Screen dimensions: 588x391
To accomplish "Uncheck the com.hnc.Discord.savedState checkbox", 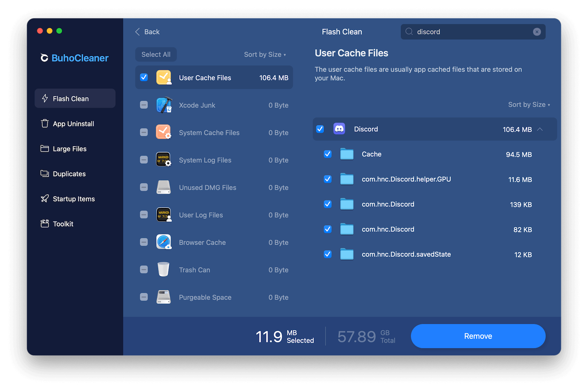I will tap(328, 254).
